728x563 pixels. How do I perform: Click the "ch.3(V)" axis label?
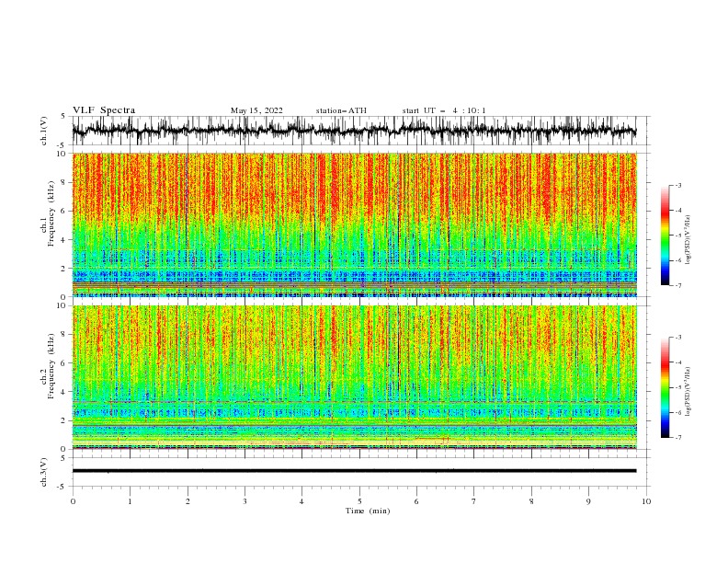point(44,472)
